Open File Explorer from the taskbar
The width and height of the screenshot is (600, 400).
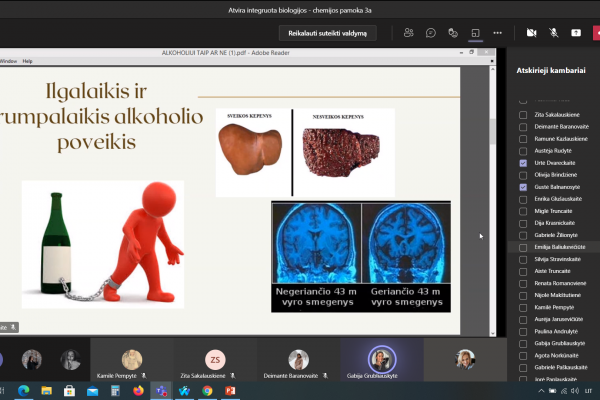47,391
